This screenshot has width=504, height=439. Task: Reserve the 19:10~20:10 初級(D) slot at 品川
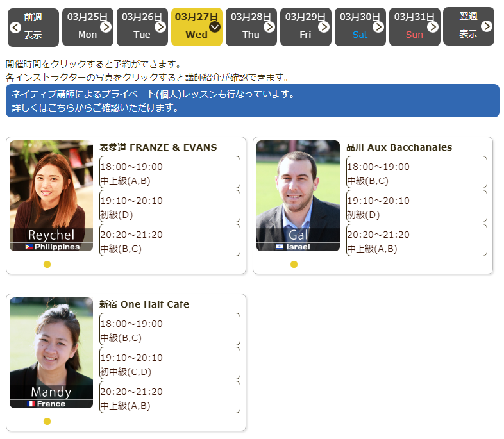[416, 206]
